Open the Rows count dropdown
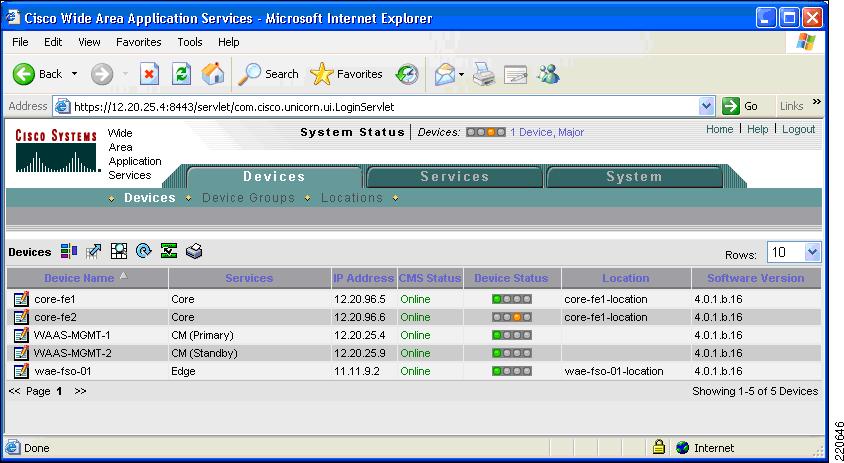 (812, 252)
